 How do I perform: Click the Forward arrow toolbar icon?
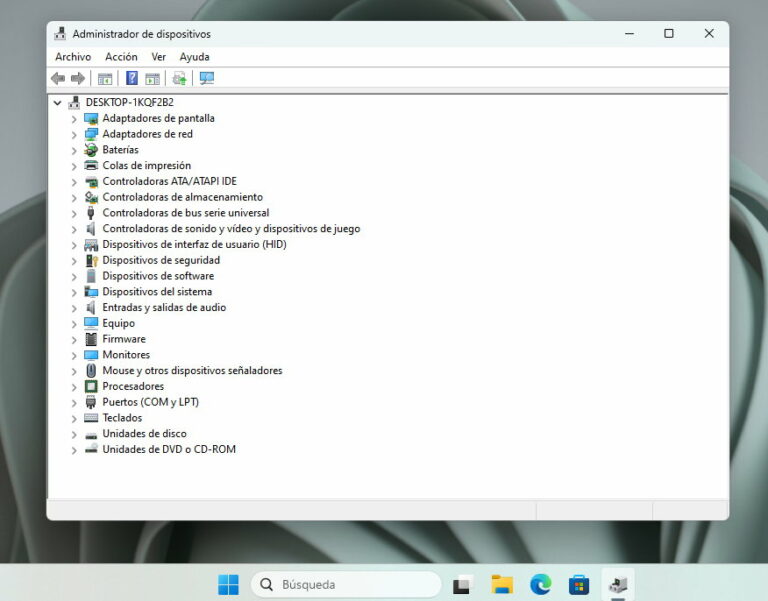(x=78, y=78)
